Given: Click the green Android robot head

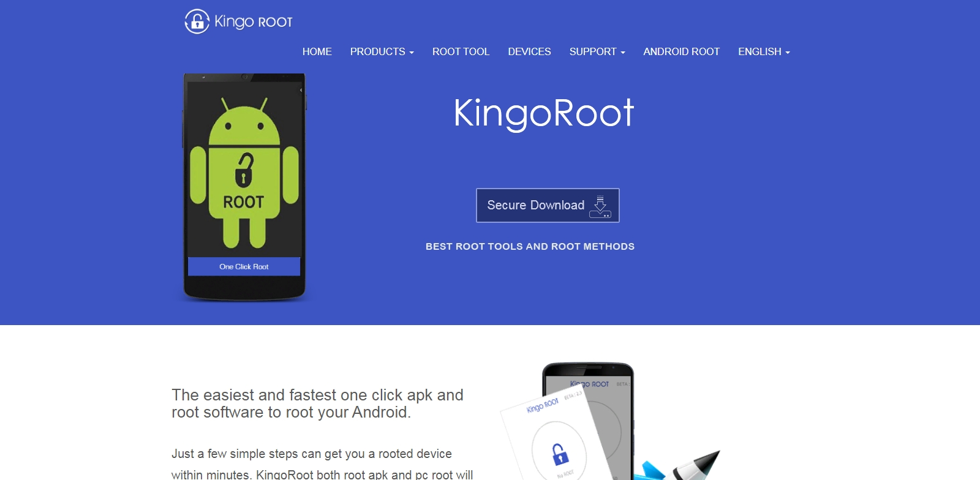Looking at the screenshot, I should pos(244,122).
